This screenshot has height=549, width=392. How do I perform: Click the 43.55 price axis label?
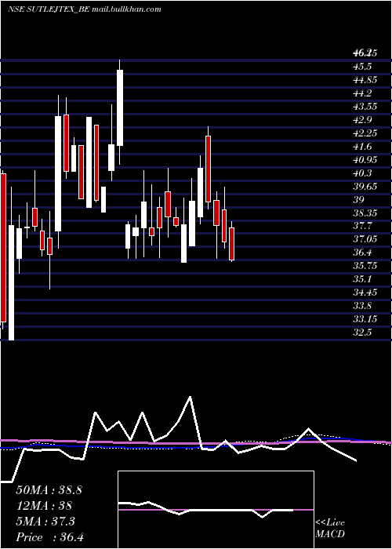point(365,107)
